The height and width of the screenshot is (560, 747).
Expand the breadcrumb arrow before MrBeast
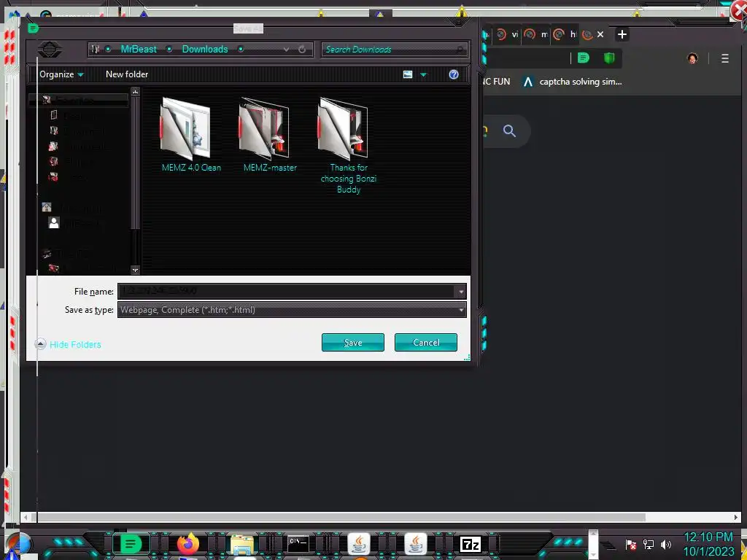(109, 49)
